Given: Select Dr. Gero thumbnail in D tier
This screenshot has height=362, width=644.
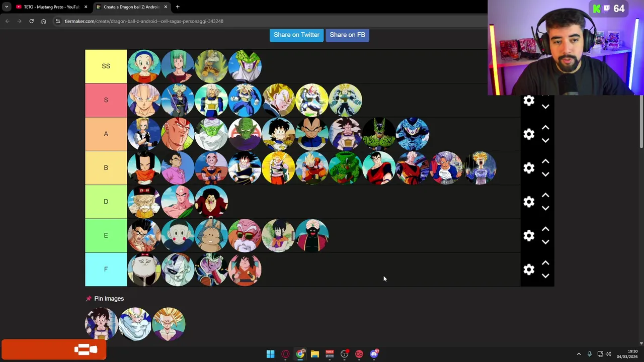Looking at the screenshot, I should pos(144,202).
